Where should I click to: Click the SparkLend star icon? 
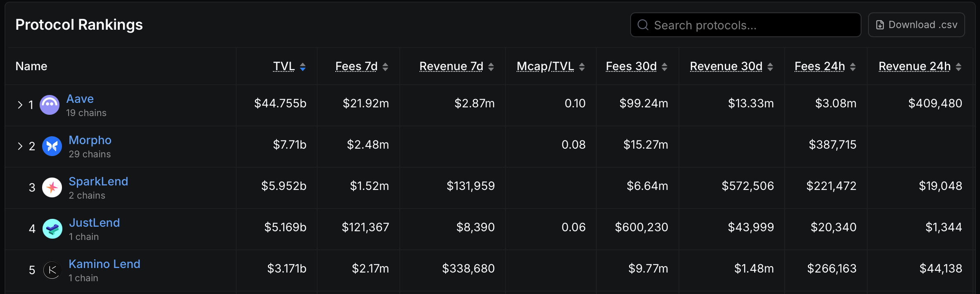click(52, 187)
